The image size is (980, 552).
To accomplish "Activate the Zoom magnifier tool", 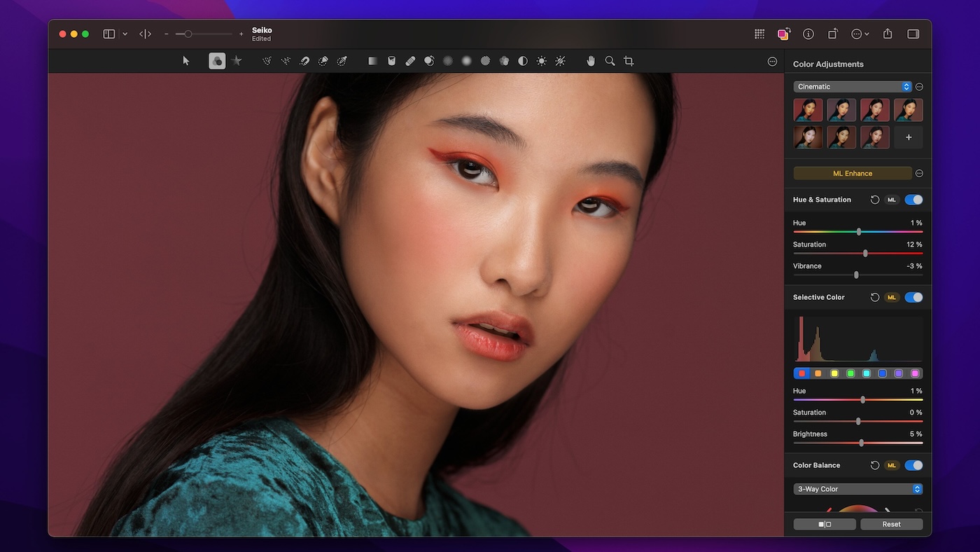I will (x=610, y=61).
